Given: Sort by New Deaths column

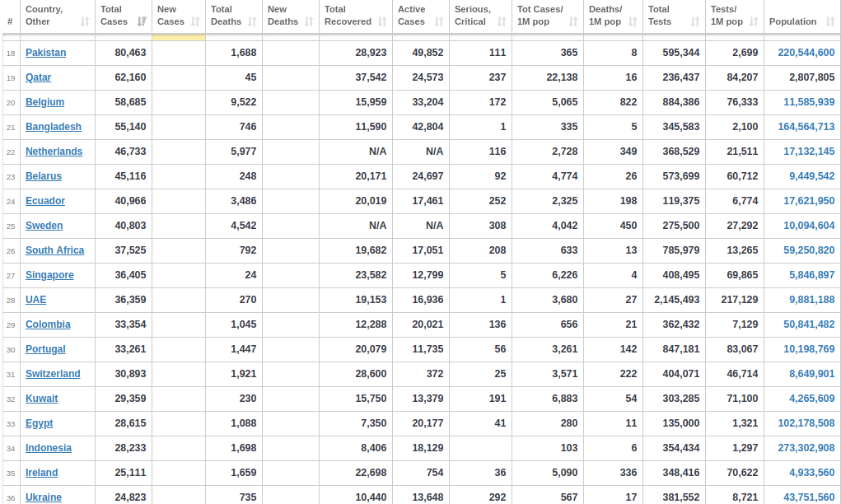Looking at the screenshot, I should (x=290, y=16).
